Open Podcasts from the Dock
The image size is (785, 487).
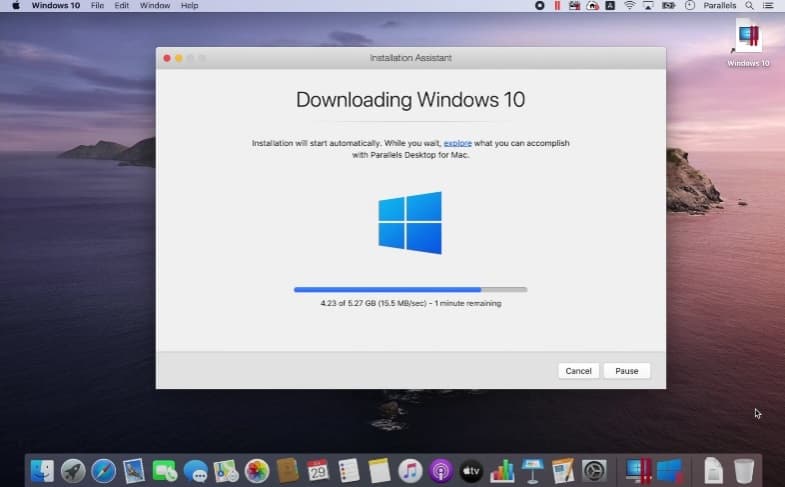[x=441, y=471]
